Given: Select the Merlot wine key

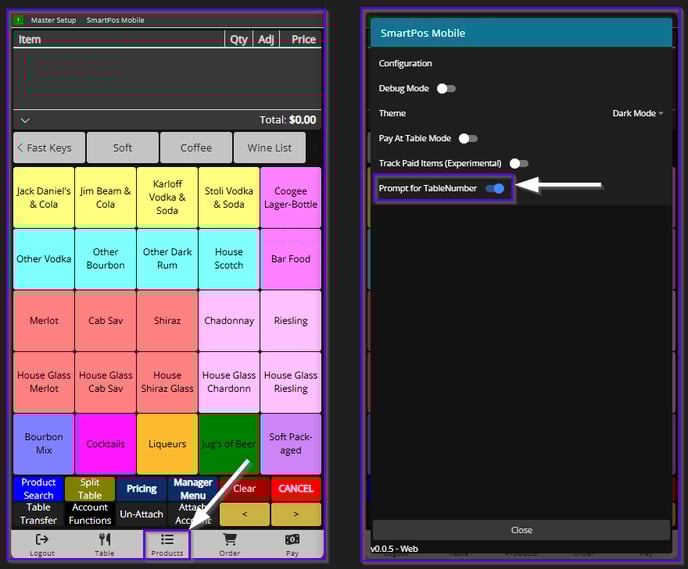Looking at the screenshot, I should (44, 321).
